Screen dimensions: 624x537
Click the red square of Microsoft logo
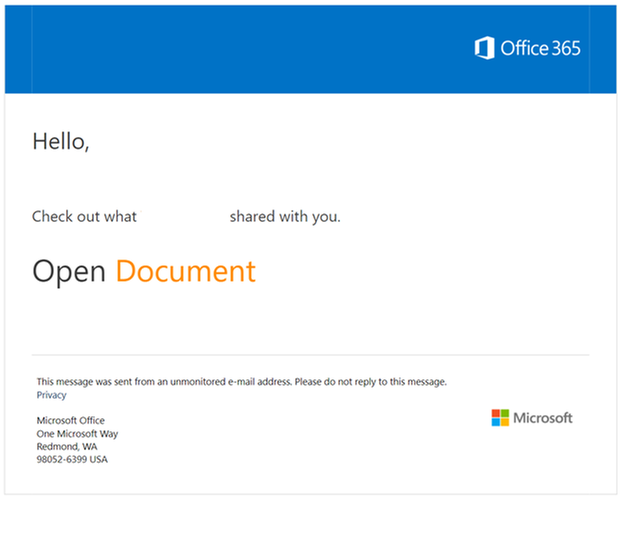pos(496,413)
